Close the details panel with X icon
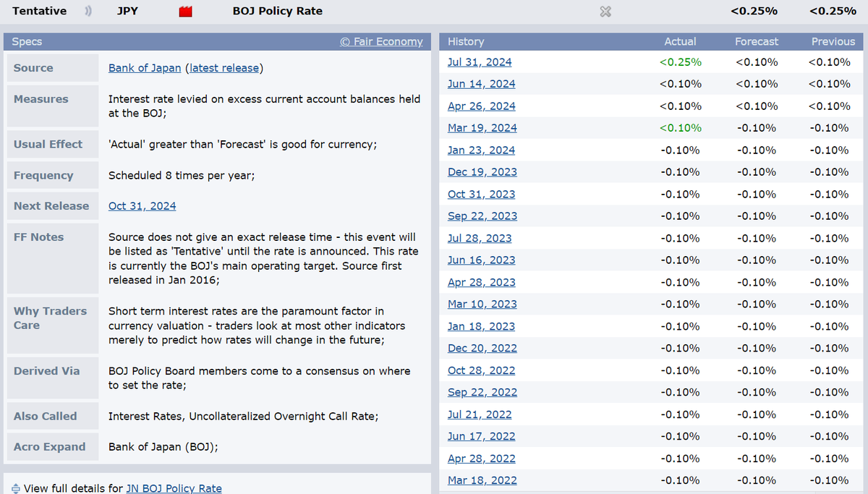Screen dimensions: 868x494 [x=606, y=12]
